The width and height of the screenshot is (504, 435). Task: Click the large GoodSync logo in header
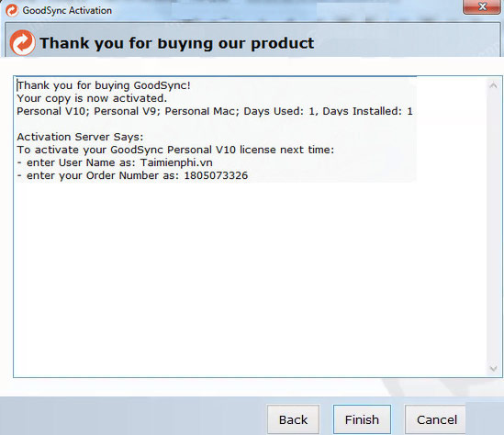tap(22, 43)
